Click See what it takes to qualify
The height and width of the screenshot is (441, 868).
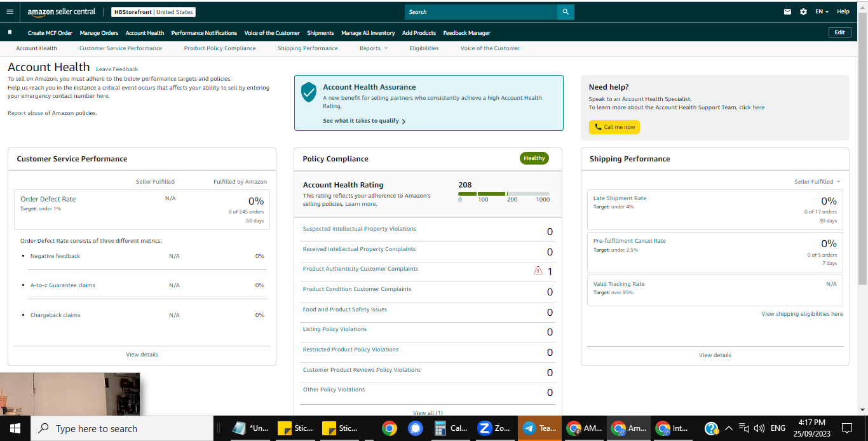click(x=364, y=121)
